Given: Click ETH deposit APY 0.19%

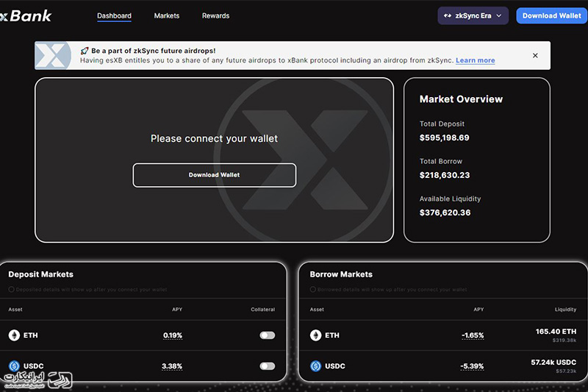Looking at the screenshot, I should tap(173, 335).
